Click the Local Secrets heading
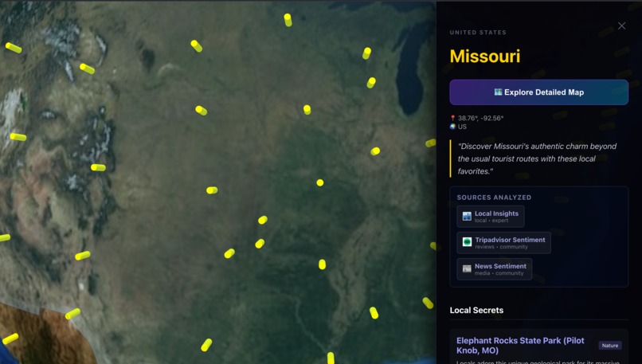Image resolution: width=642 pixels, height=364 pixels. pyautogui.click(x=476, y=311)
